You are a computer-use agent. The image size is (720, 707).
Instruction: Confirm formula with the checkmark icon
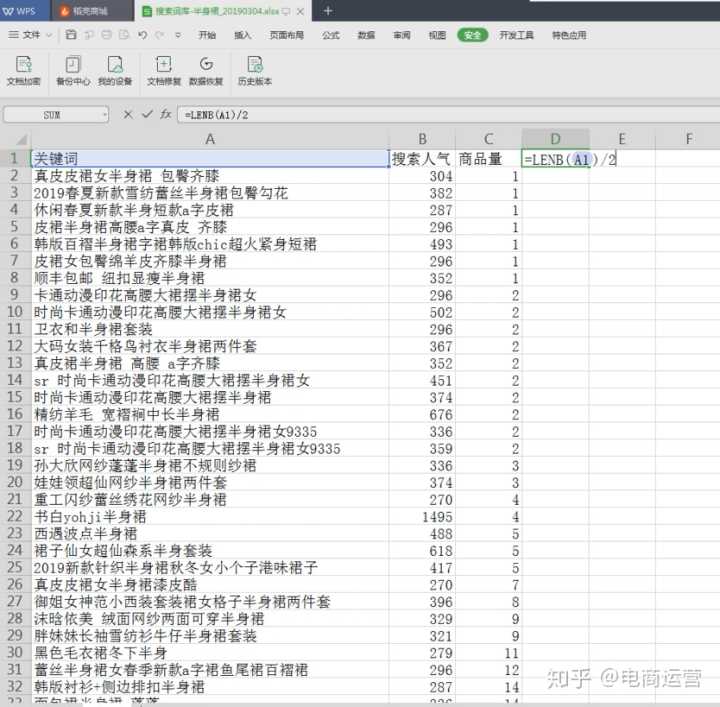click(147, 115)
